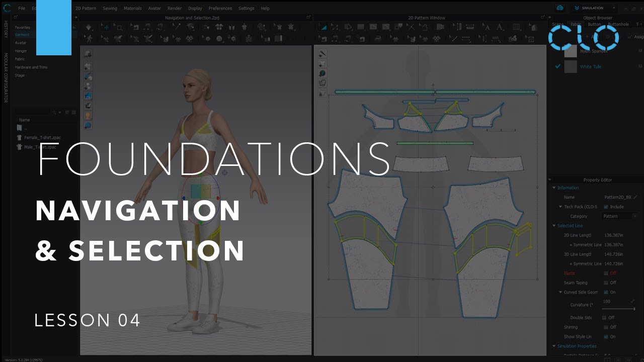Toggle the Seam Taping checkbox
Image resolution: width=644 pixels, height=362 pixels.
(x=606, y=283)
